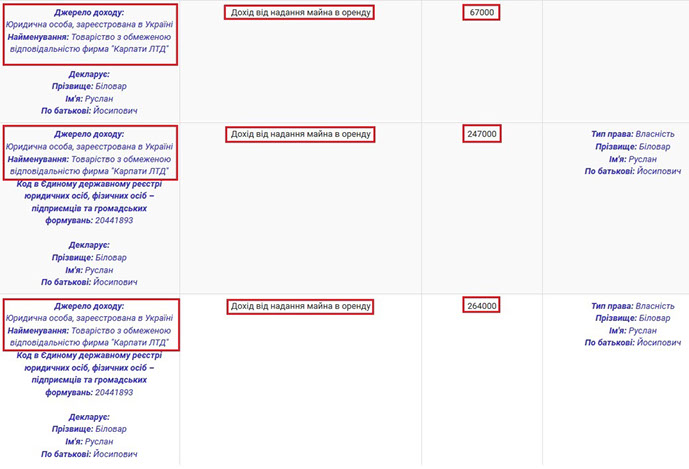Select "Дохід від надання майна" in 247000 row
This screenshot has width=689, height=469.
point(300,134)
